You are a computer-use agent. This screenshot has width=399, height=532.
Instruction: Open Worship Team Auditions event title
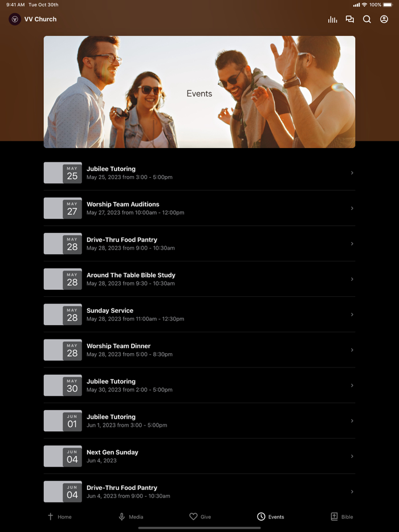coord(123,204)
